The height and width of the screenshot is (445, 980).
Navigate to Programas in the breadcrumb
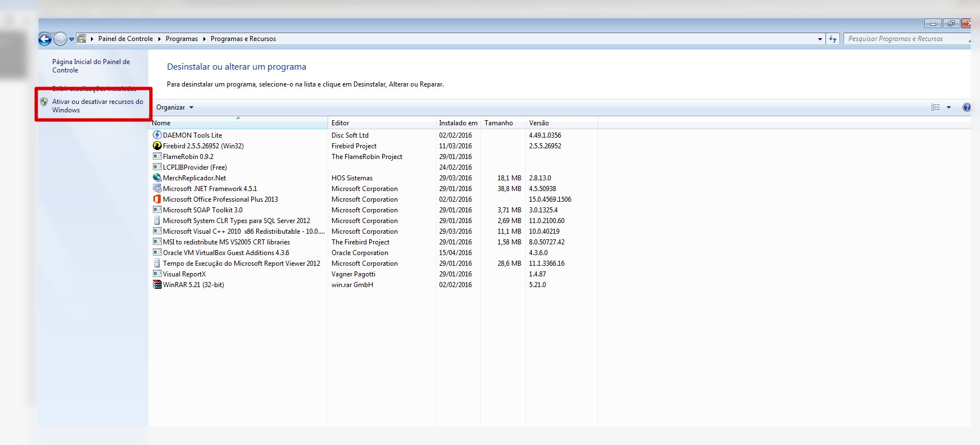[x=182, y=39]
